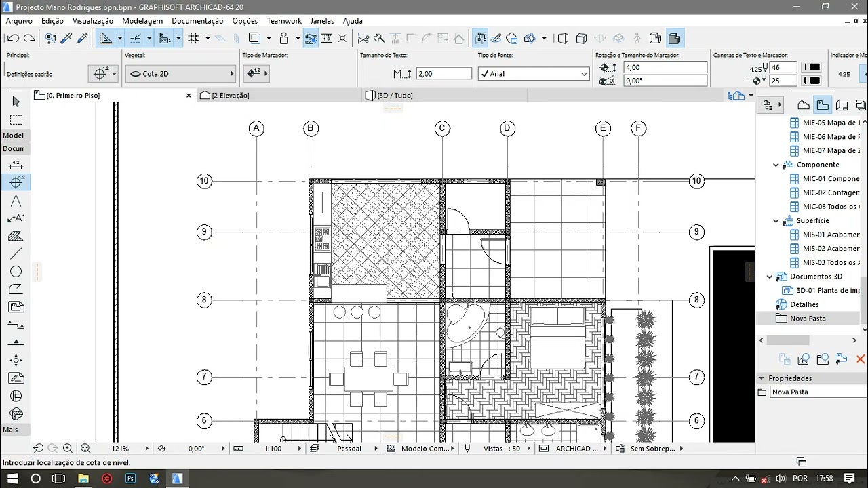The height and width of the screenshot is (488, 868).
Task: Click the Sem Sobrep... override button
Action: tap(652, 448)
